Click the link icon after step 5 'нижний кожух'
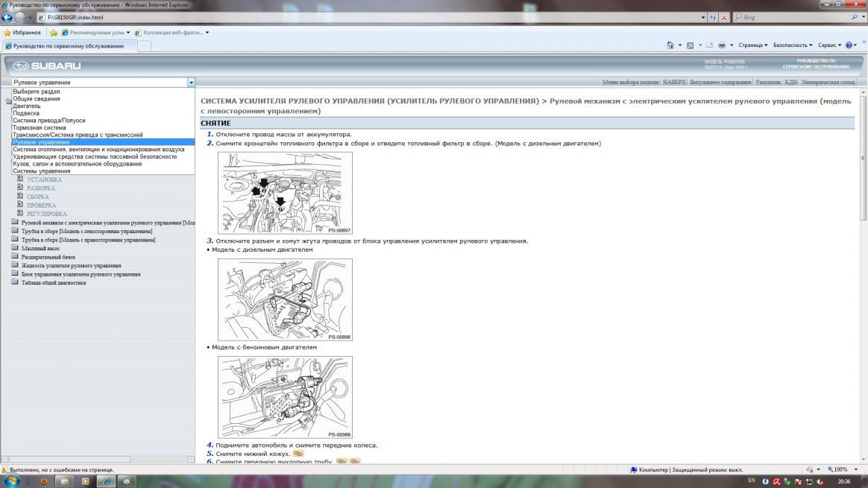This screenshot has width=868, height=488. point(298,454)
